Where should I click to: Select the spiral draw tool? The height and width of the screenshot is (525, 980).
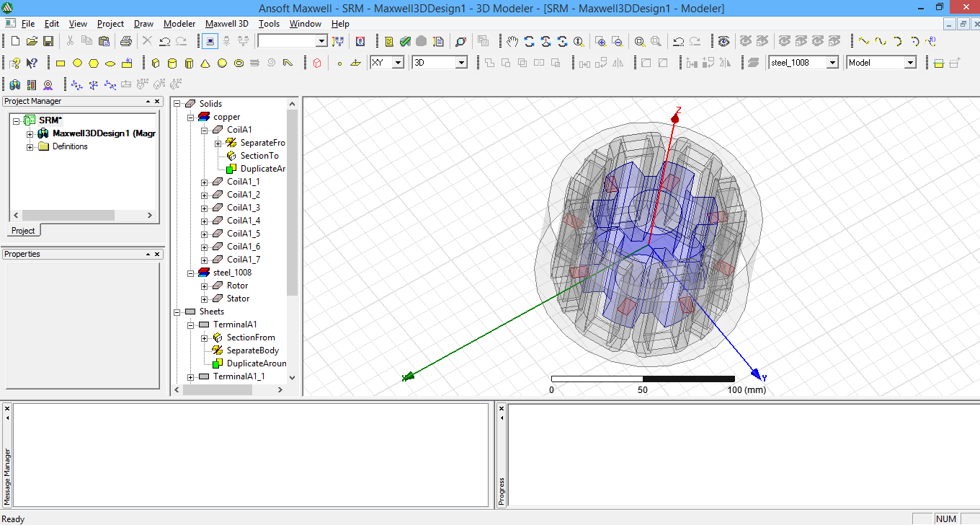tap(271, 63)
